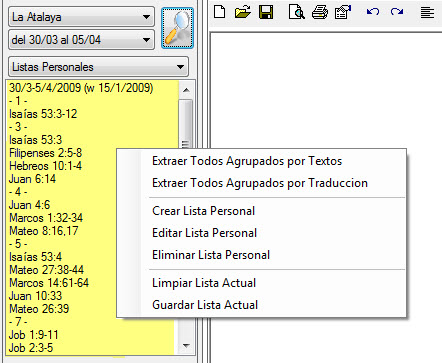Click the magnifying glass search icon

(177, 28)
